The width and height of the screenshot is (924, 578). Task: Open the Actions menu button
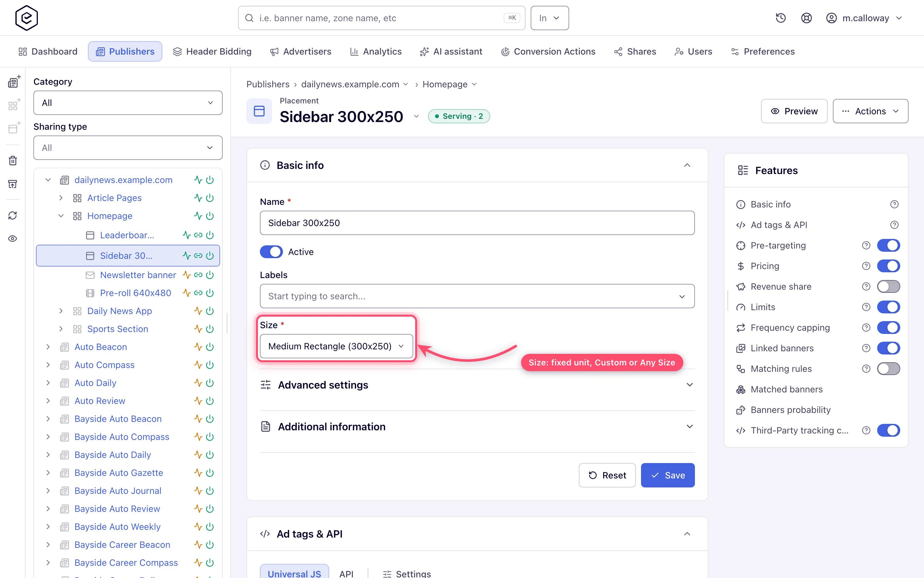[x=870, y=111]
